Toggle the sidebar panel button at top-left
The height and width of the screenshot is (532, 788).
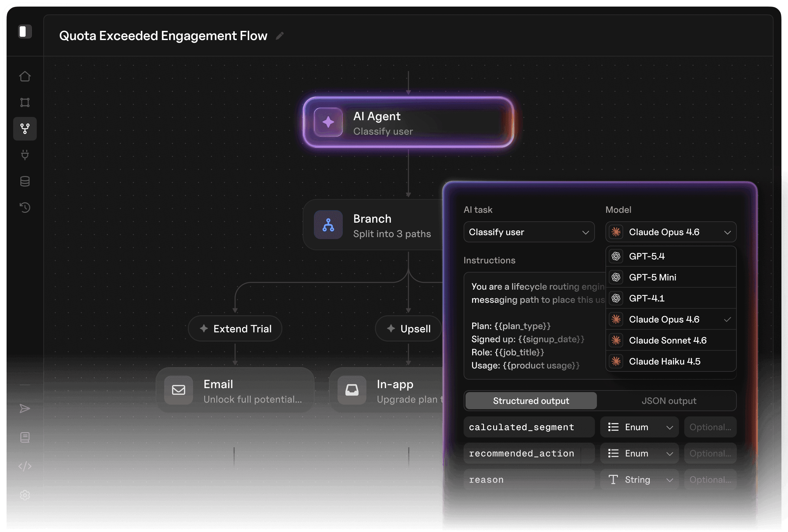[24, 32]
